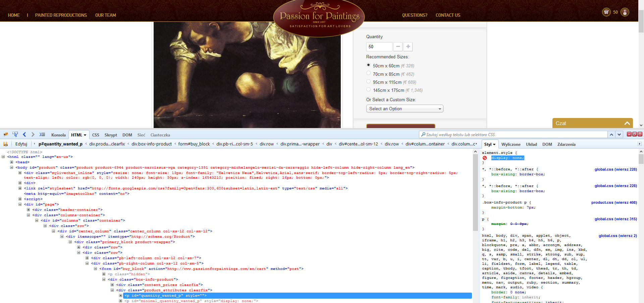
Task: Activate the element inspector pointer tool
Action: coord(15,134)
